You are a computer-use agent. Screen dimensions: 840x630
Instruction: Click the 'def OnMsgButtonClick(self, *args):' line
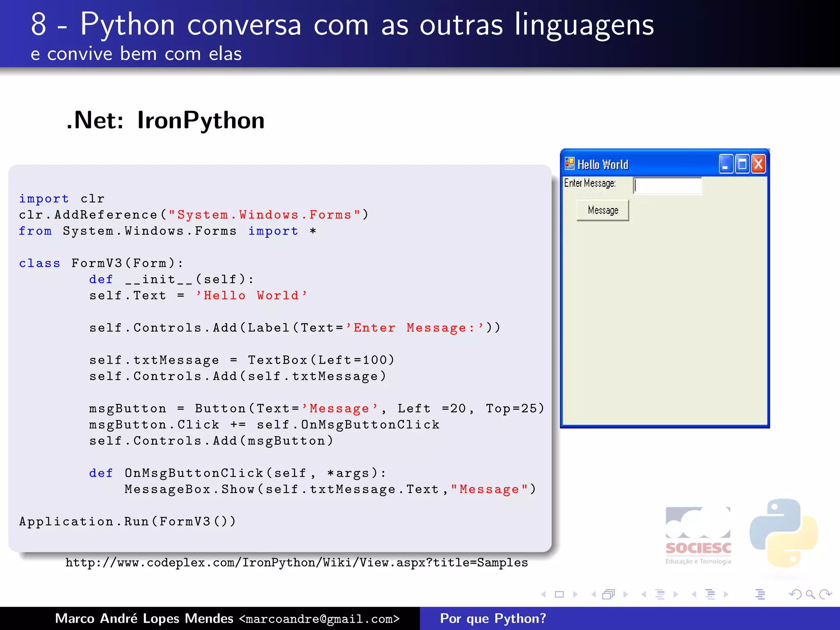click(x=238, y=473)
